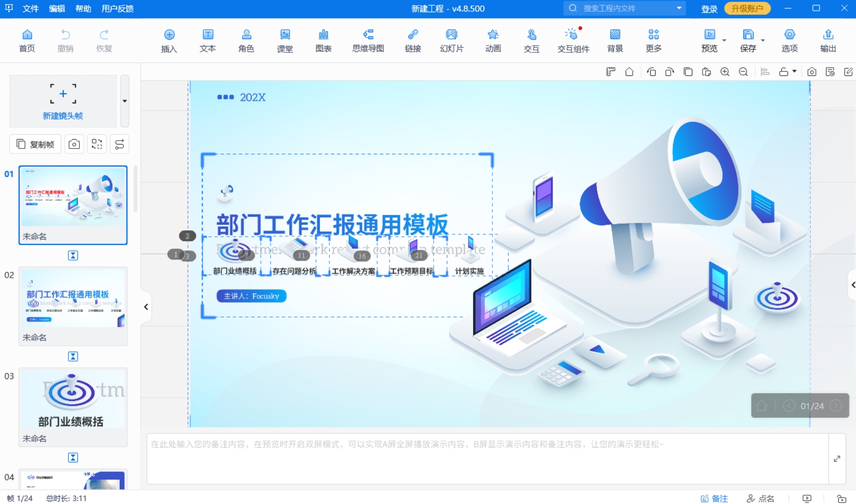Click the 撤销 undo icon
856x504 pixels.
(65, 40)
